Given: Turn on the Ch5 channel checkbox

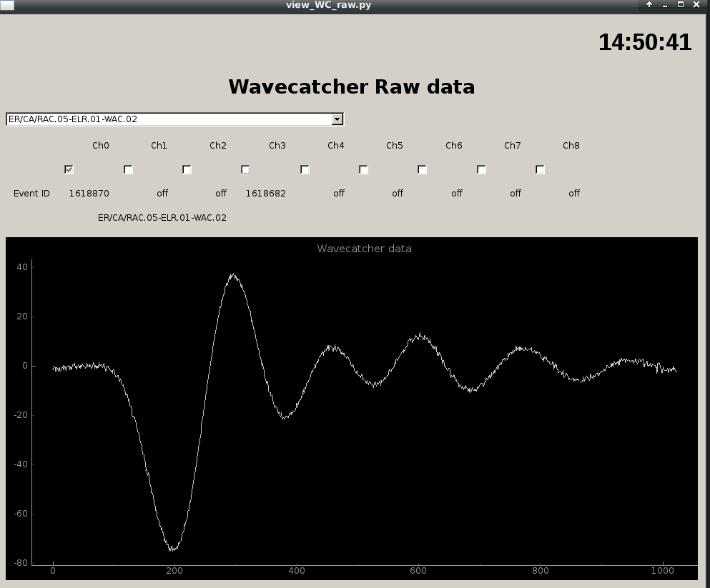Looking at the screenshot, I should tap(363, 169).
